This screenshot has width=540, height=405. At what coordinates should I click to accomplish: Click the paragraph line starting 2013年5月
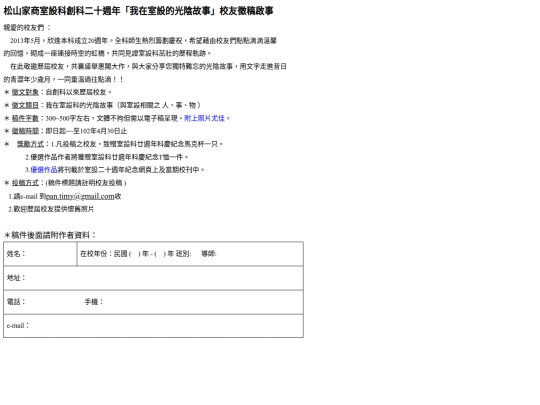coord(143,41)
